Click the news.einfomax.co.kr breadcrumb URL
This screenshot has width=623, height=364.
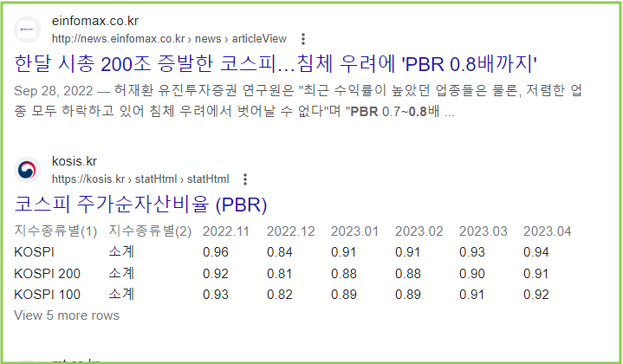click(x=169, y=38)
